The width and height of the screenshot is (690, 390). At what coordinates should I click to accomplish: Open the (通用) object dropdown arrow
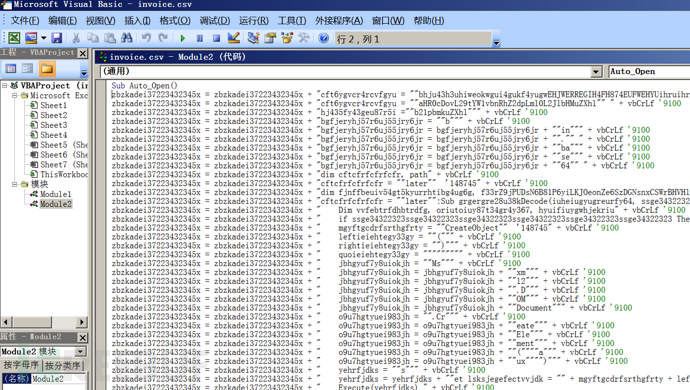(596, 71)
